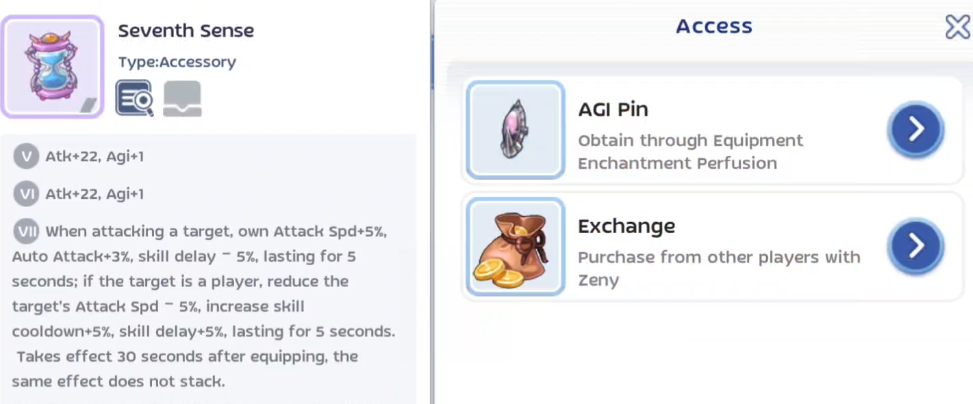
Task: Click the Seventh Sense hourglass item icon
Action: [53, 66]
